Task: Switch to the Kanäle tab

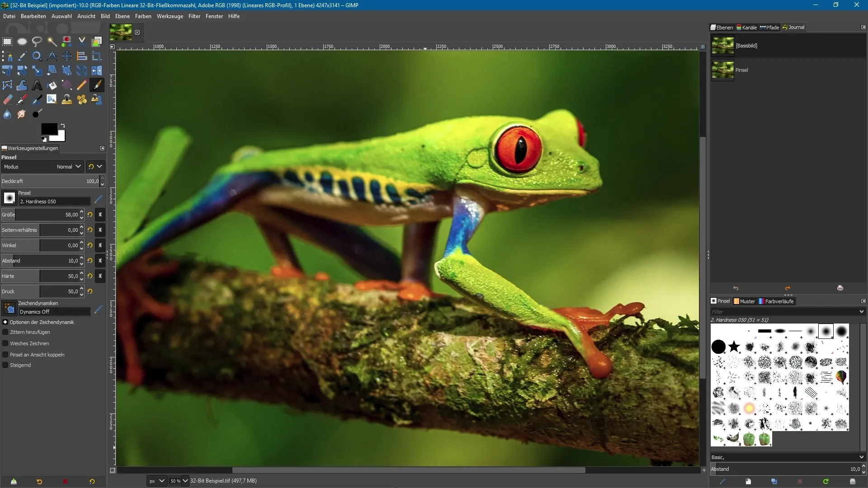Action: point(747,27)
